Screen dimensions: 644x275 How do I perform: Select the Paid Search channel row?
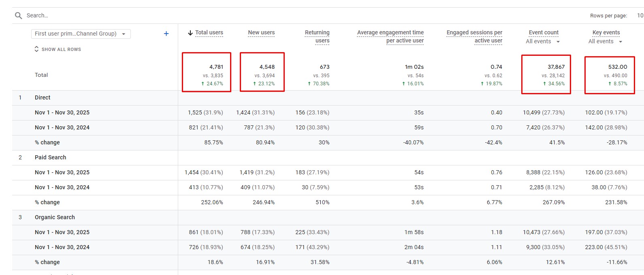50,157
